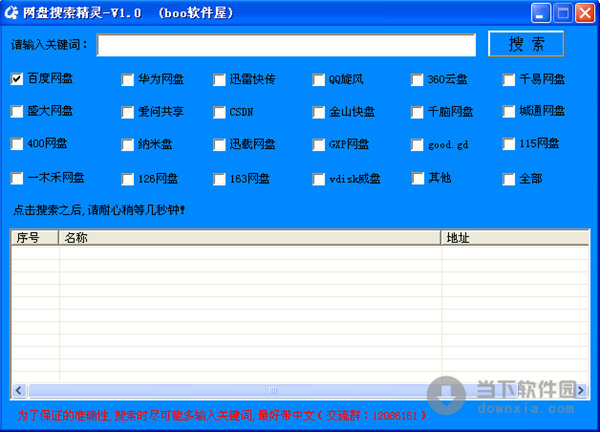Tick the 纳米盘 checkbox

click(127, 145)
